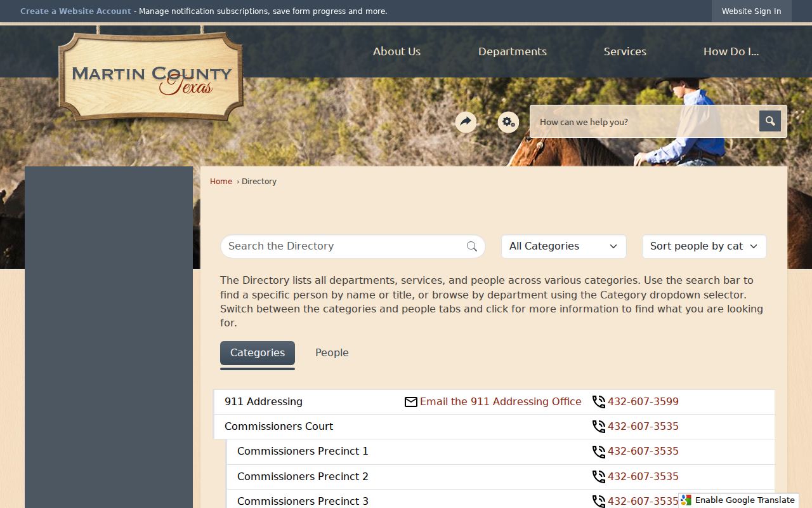Click Commissioners Precinct 2 entry
The height and width of the screenshot is (508, 812).
coord(303,477)
